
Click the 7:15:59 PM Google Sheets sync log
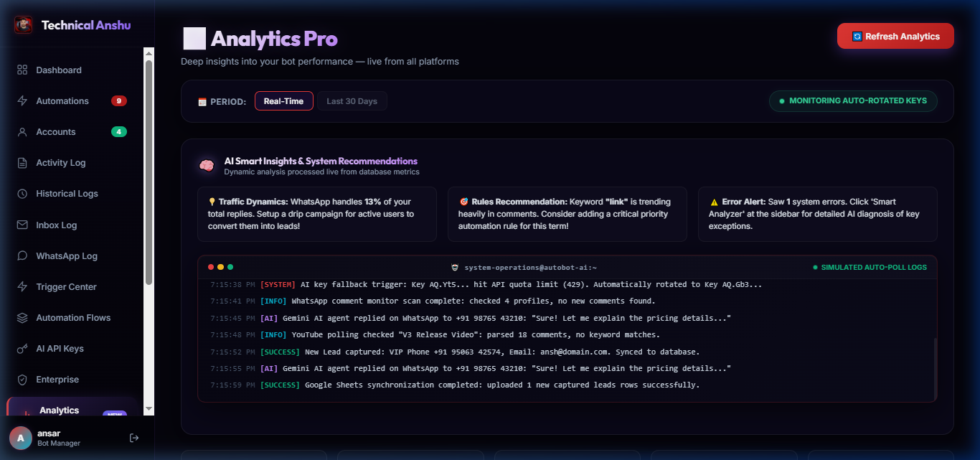(455, 385)
